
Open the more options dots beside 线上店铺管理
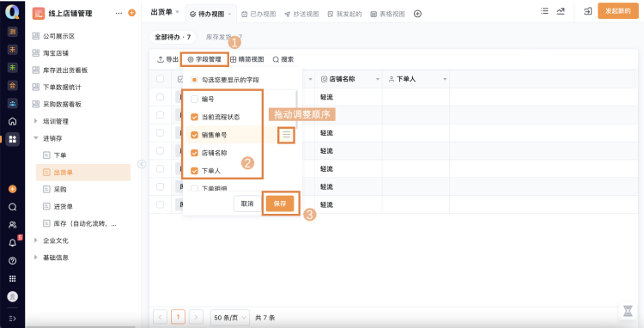coord(118,13)
